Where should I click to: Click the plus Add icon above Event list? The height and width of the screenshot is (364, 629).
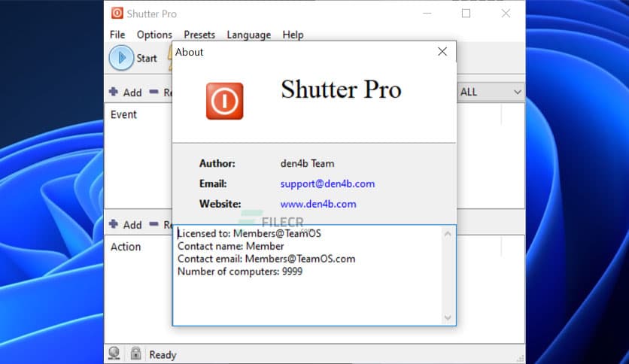click(x=114, y=92)
